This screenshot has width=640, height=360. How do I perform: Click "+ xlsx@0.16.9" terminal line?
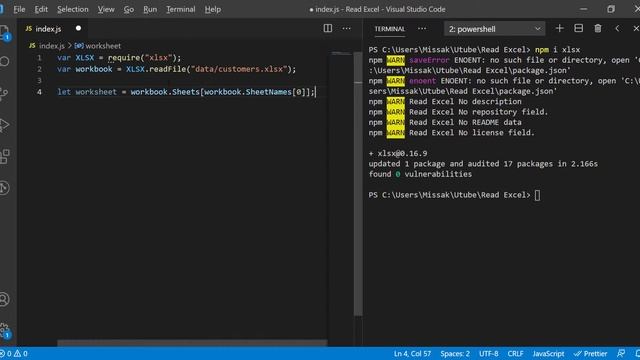398,153
